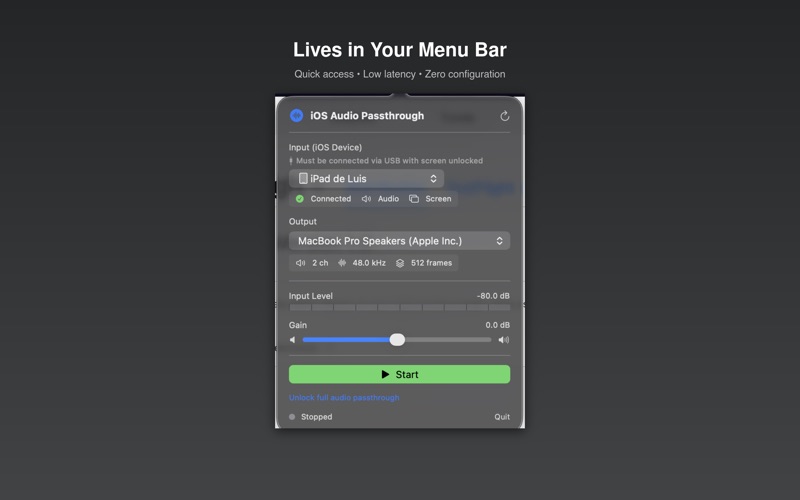Click the USB plug icon next to connection hint
Screen dimensions: 800x500
click(x=291, y=161)
